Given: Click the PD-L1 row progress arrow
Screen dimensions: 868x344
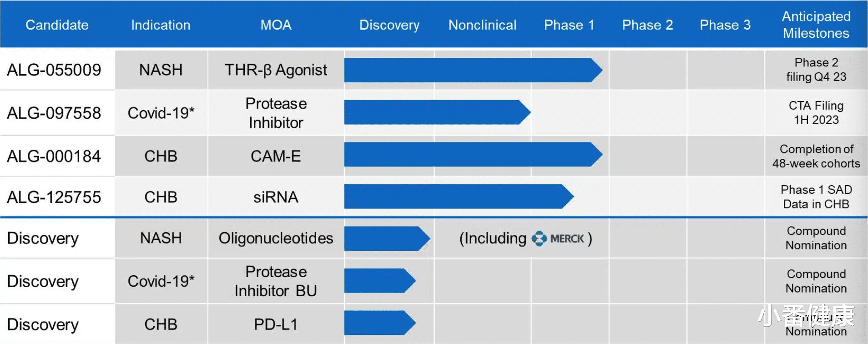Looking at the screenshot, I should pos(378,323).
